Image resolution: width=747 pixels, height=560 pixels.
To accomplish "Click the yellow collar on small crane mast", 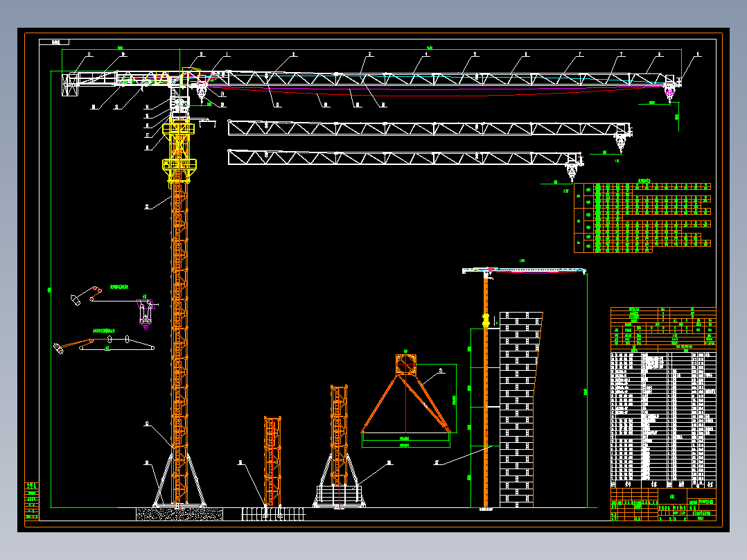I will [486, 320].
